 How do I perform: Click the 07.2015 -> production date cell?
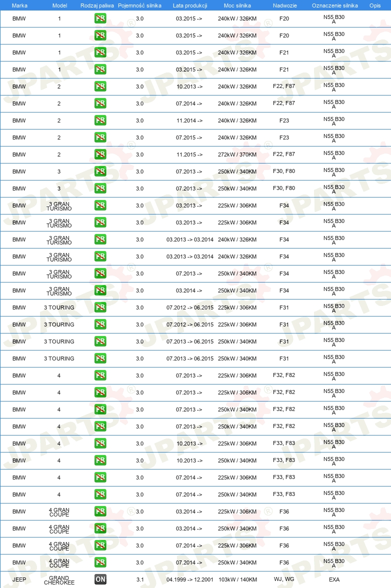(x=189, y=137)
